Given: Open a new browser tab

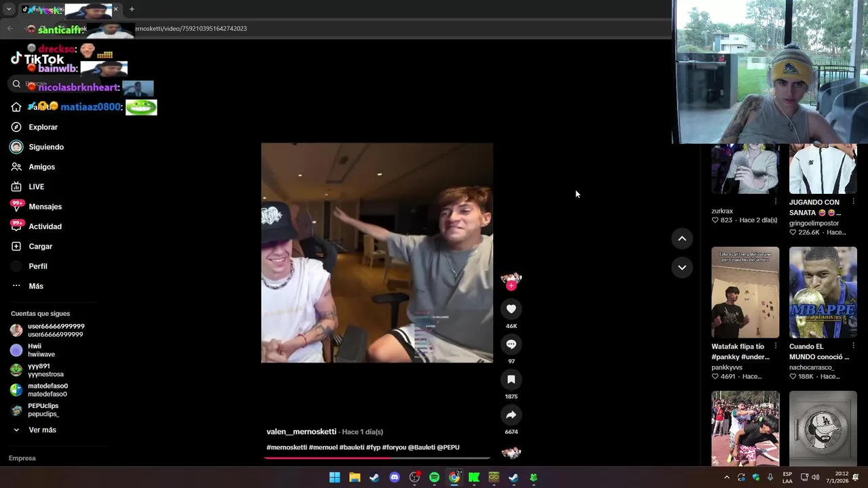Looking at the screenshot, I should click(x=132, y=9).
